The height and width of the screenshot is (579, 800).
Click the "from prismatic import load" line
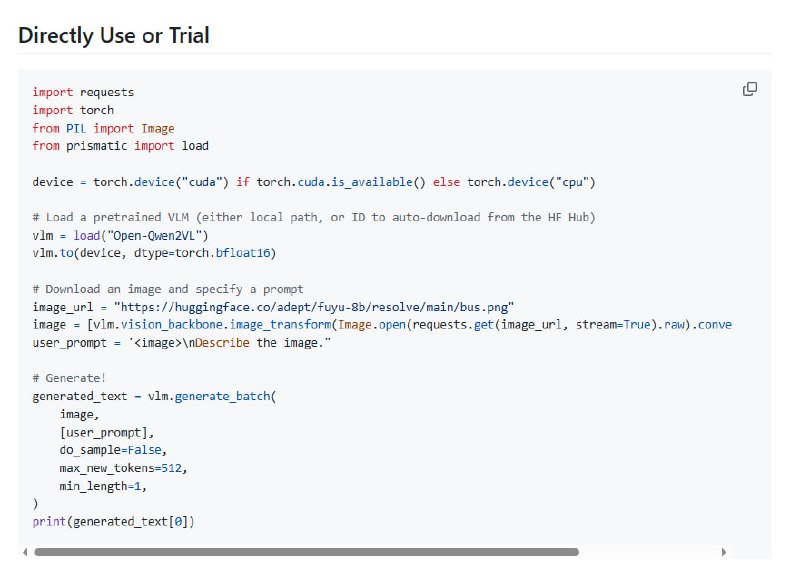[120, 146]
